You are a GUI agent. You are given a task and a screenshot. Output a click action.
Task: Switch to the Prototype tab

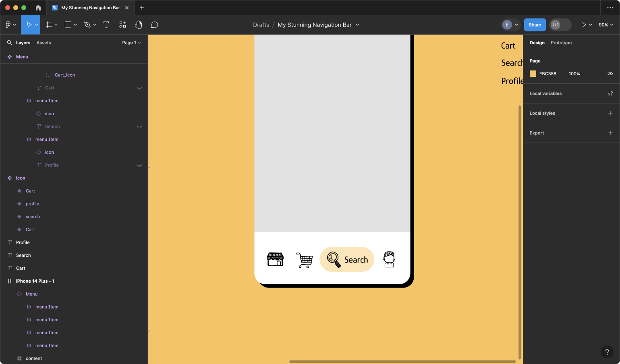pos(561,43)
